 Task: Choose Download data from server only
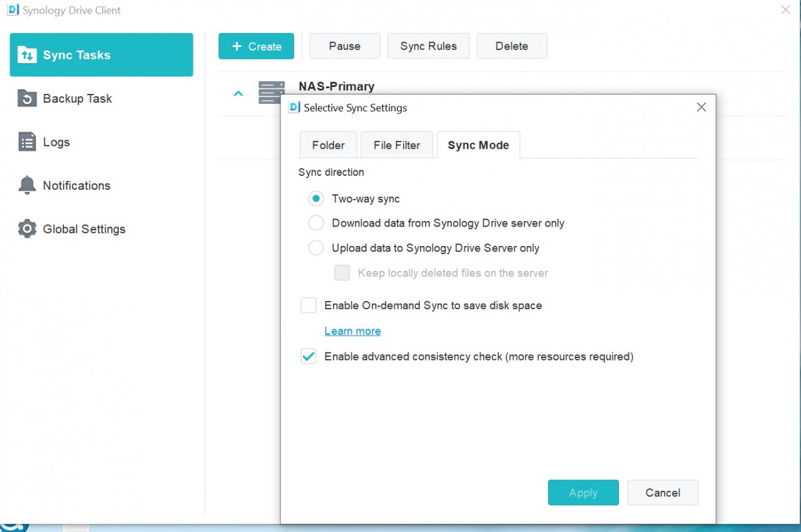[x=316, y=223]
